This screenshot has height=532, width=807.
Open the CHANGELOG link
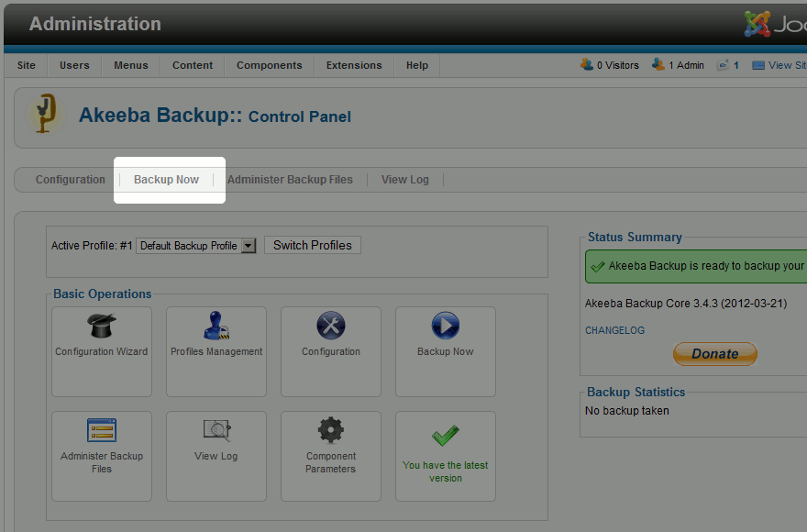614,330
